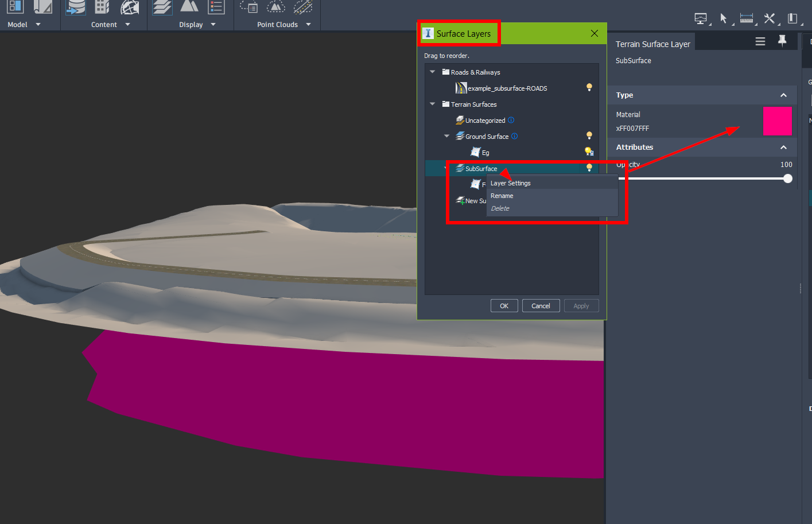Toggle visibility bulb for example_subsurface-ROADS

[589, 87]
